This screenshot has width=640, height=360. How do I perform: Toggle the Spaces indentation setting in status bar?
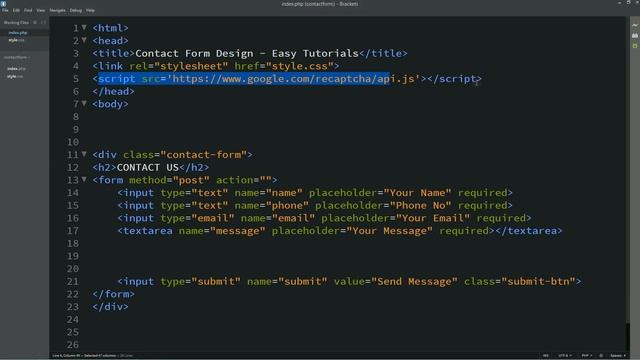pyautogui.click(x=618, y=356)
